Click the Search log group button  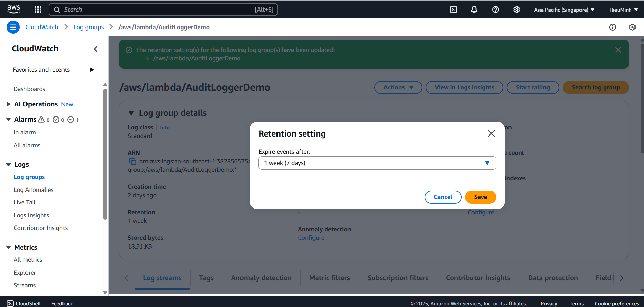(596, 87)
